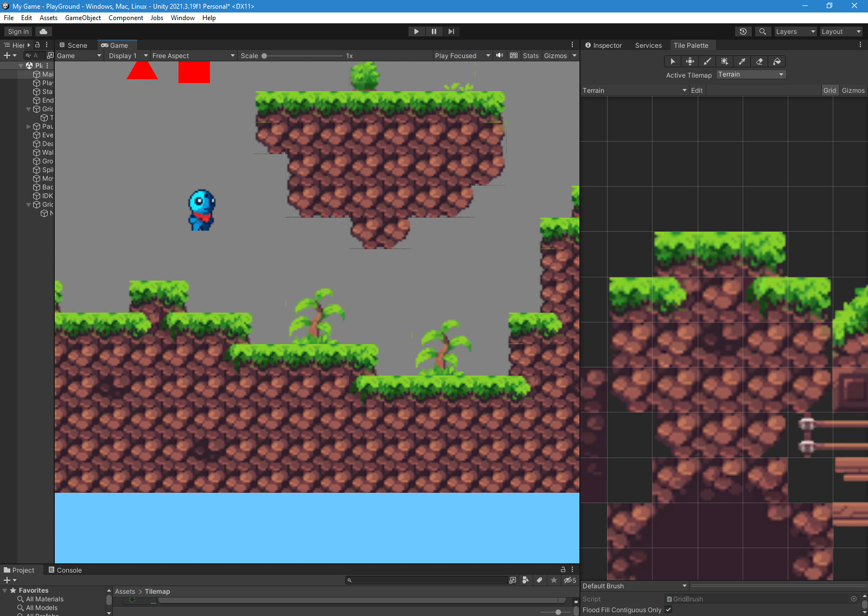Select the tile Picker eyedropper tool
This screenshot has width=868, height=616.
pyautogui.click(x=742, y=61)
